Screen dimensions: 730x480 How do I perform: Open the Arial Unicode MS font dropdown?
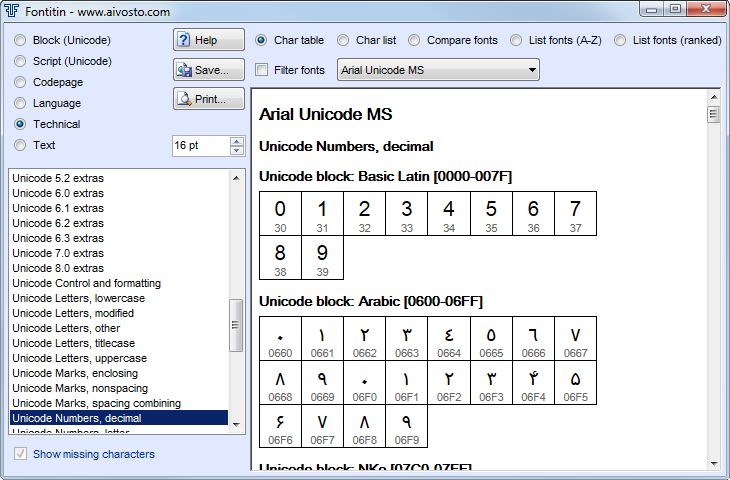coord(438,70)
